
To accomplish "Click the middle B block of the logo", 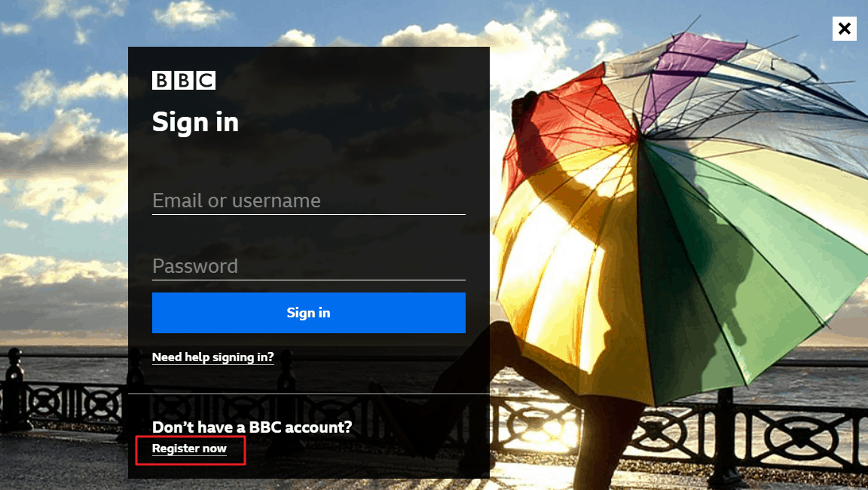I will 184,80.
